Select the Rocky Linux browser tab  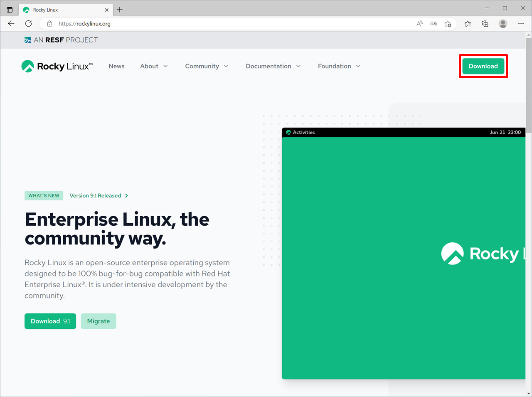pyautogui.click(x=62, y=10)
